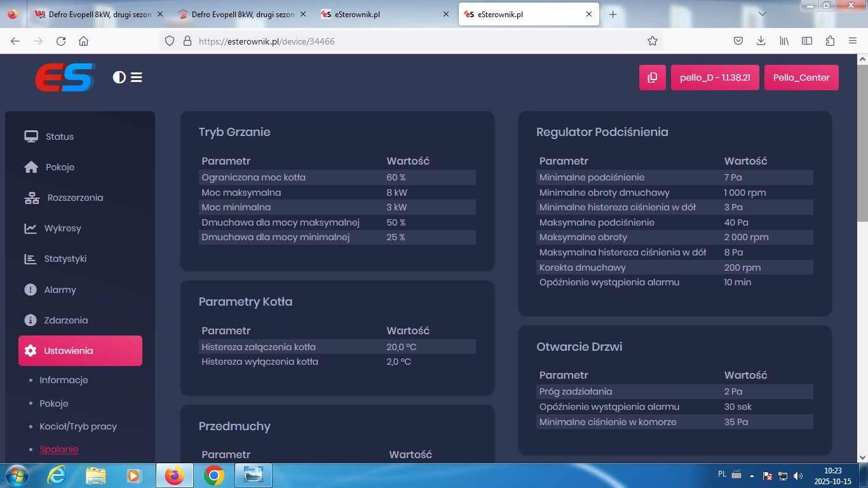Click the Pello_Center button

click(x=801, y=78)
